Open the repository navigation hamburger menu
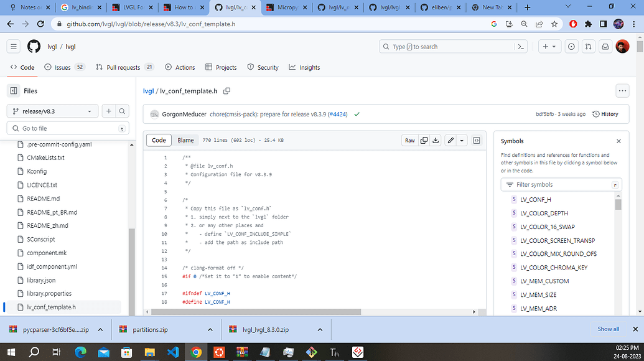Screen dimensions: 644x361 point(13,46)
